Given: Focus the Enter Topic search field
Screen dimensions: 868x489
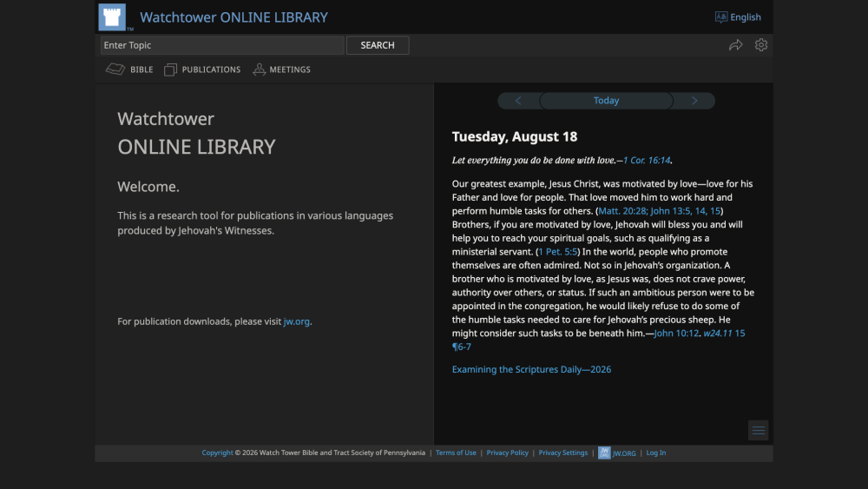Looking at the screenshot, I should point(222,45).
